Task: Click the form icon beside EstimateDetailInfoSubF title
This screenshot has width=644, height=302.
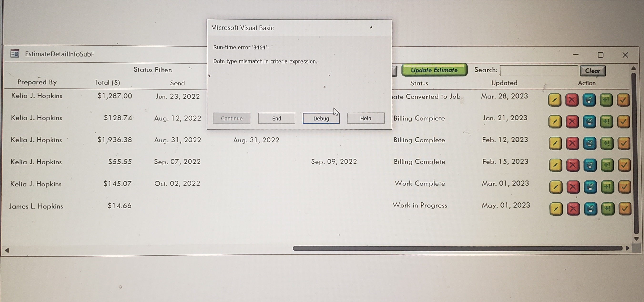Action: (x=15, y=54)
